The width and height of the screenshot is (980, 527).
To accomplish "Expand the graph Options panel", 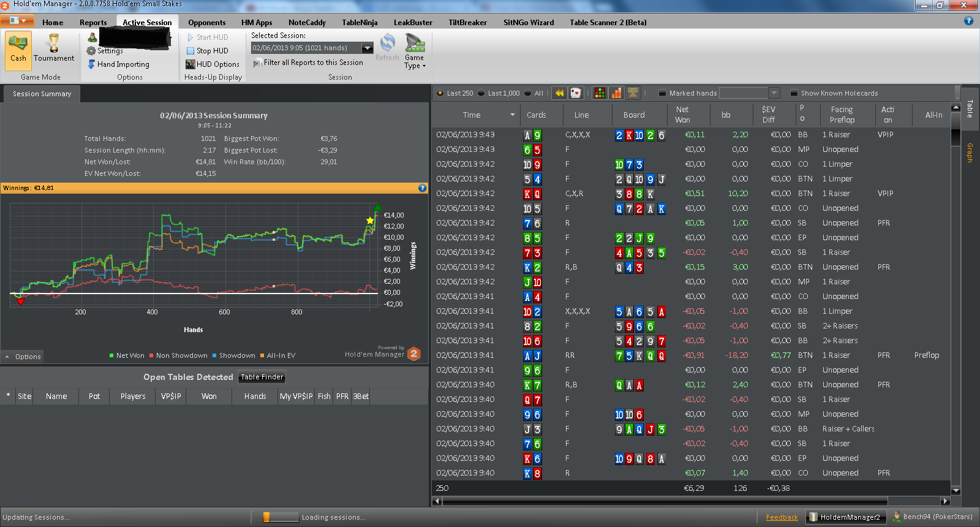I will 23,357.
